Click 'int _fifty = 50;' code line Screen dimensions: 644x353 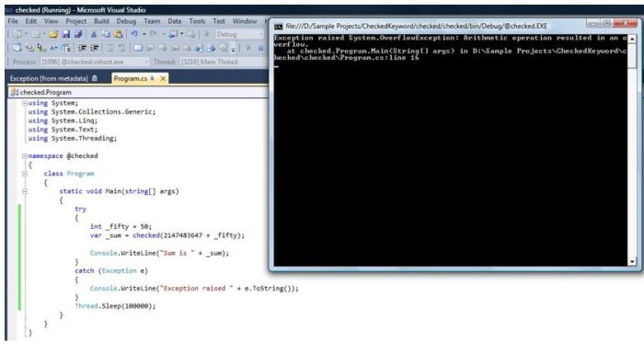(x=121, y=226)
